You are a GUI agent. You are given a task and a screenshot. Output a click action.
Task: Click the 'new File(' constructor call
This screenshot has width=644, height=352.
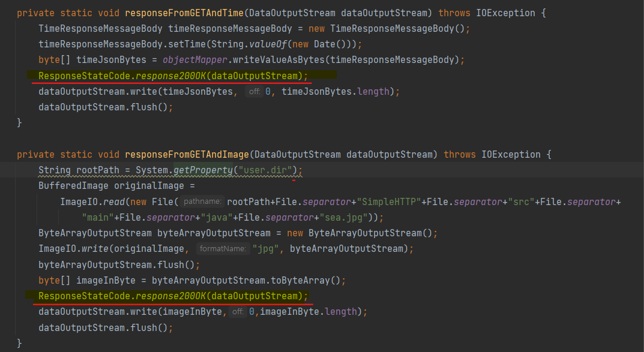(154, 202)
